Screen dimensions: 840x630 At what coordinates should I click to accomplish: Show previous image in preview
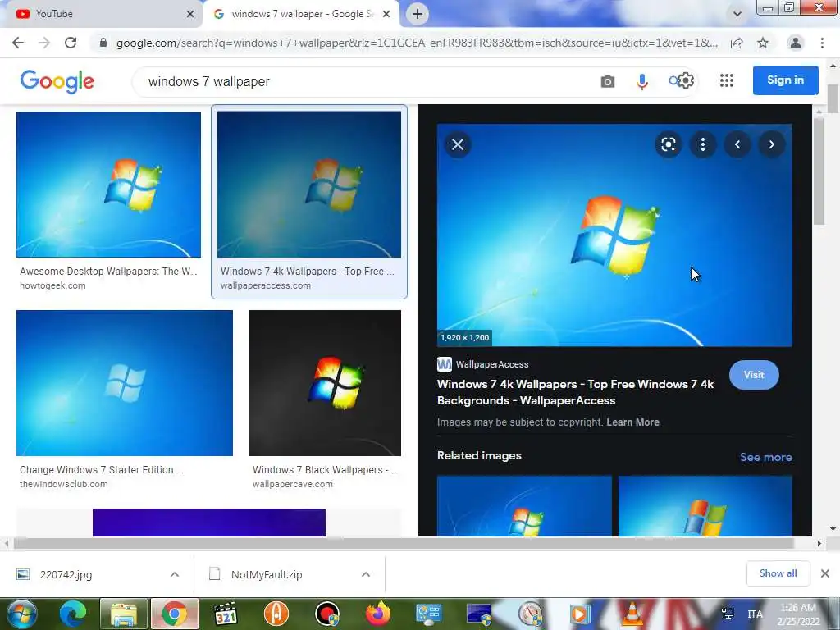(737, 144)
